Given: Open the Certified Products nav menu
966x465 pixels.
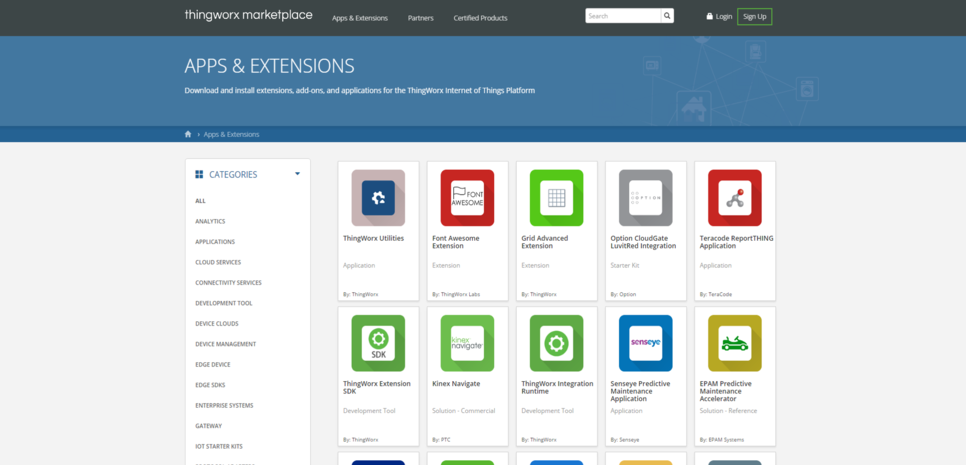Looking at the screenshot, I should pos(481,18).
